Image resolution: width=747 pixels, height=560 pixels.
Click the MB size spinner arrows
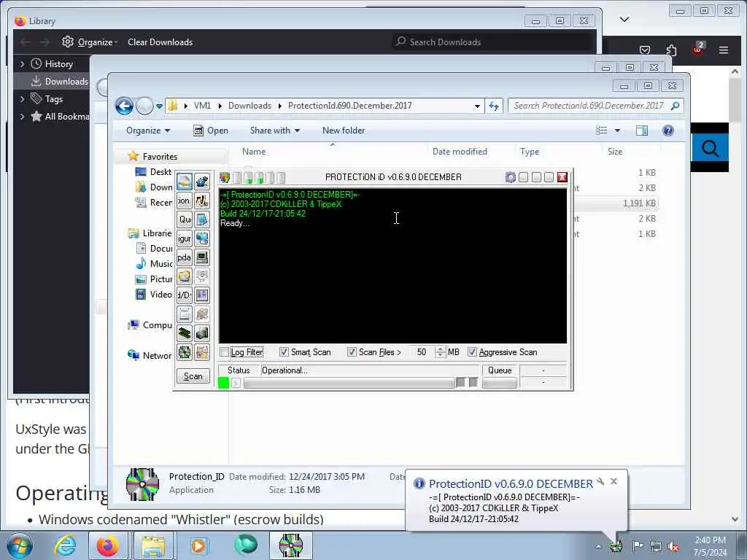[440, 352]
